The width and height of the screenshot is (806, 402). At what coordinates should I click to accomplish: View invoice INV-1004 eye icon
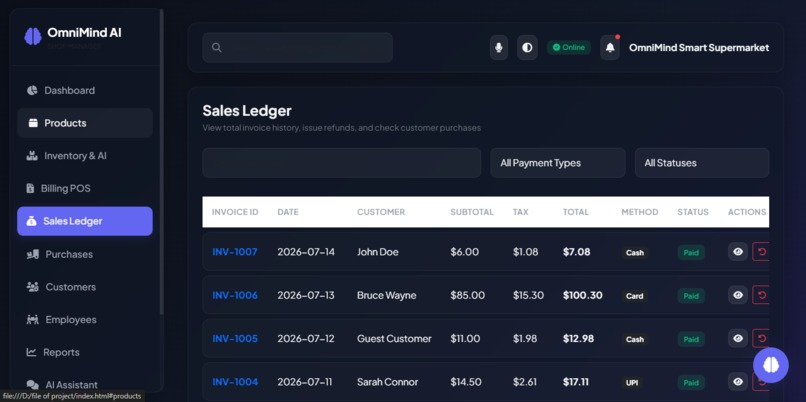pos(738,381)
